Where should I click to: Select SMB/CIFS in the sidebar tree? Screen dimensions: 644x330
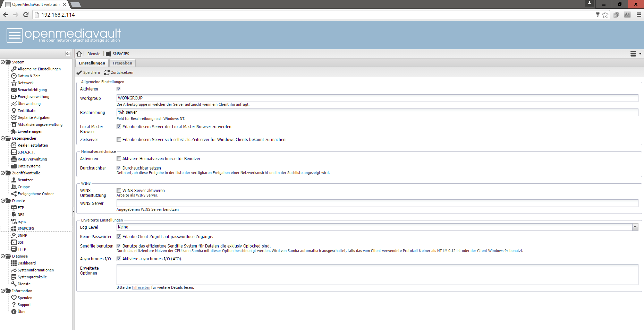[x=36, y=228]
